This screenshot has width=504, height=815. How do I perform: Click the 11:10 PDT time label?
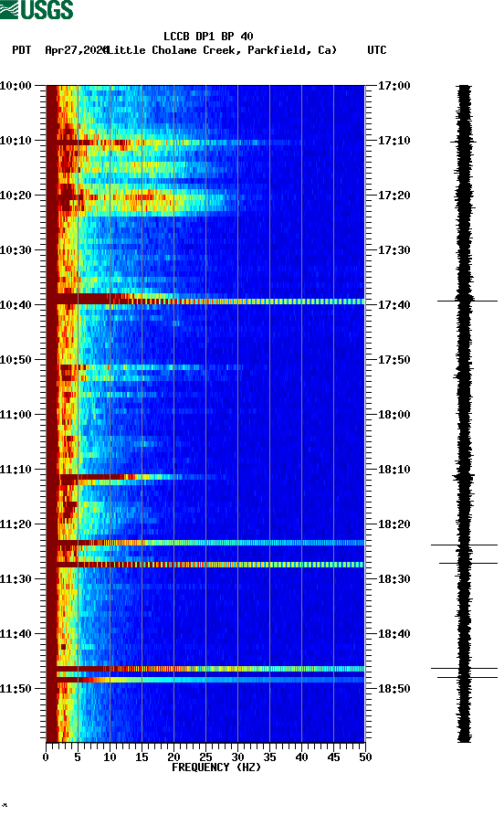click(16, 470)
